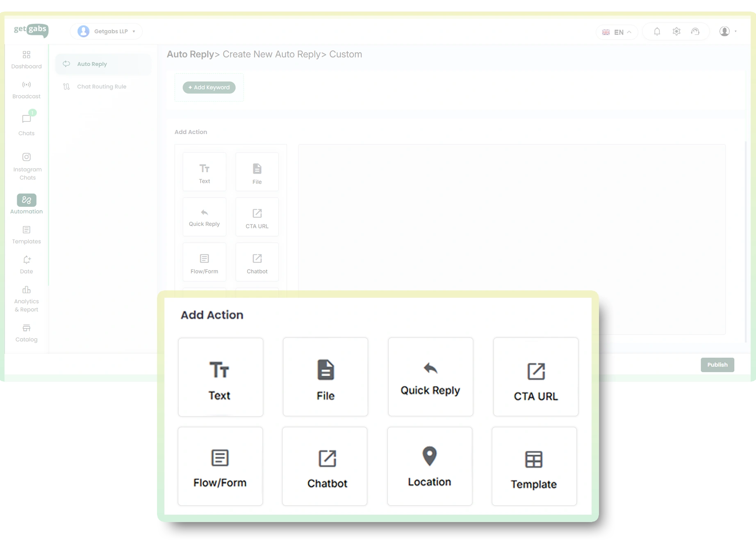Click the Add Keyword button

click(x=209, y=87)
